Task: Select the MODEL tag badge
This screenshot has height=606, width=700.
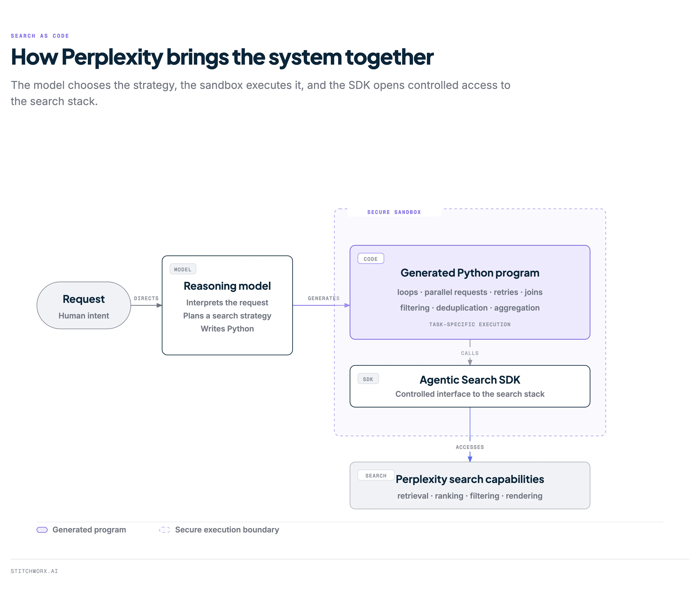Action: pyautogui.click(x=183, y=269)
